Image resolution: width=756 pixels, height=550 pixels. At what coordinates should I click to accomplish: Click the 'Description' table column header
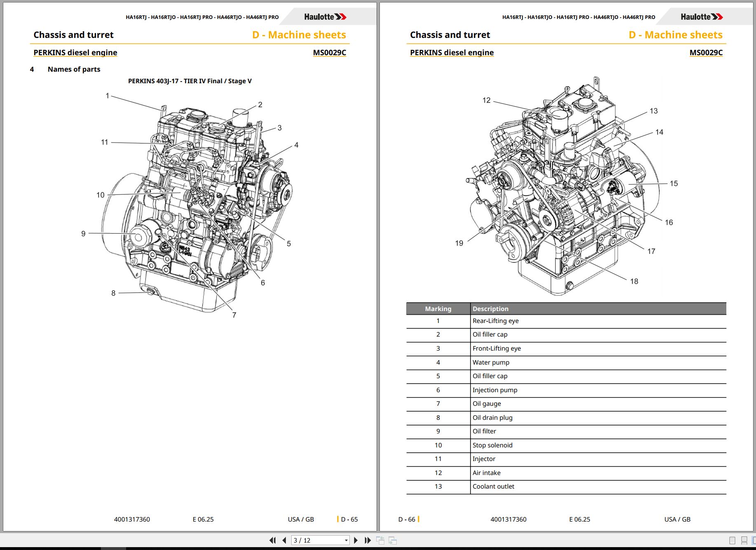click(598, 309)
